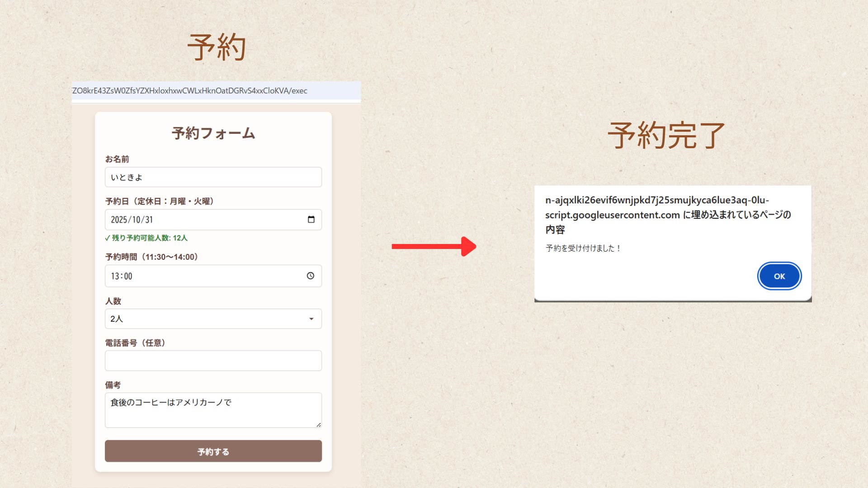Click the URL text ending in /exec
The width and height of the screenshot is (868, 488).
click(x=190, y=91)
